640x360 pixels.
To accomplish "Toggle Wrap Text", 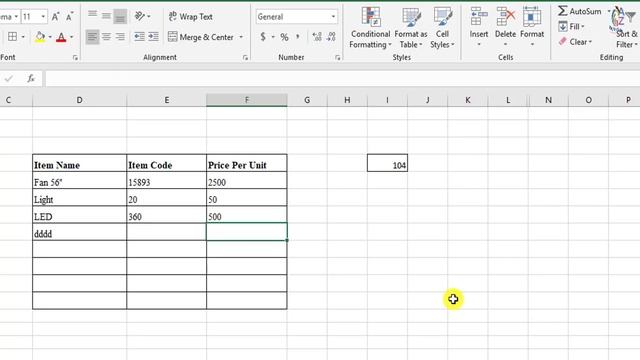I will pyautogui.click(x=190, y=17).
